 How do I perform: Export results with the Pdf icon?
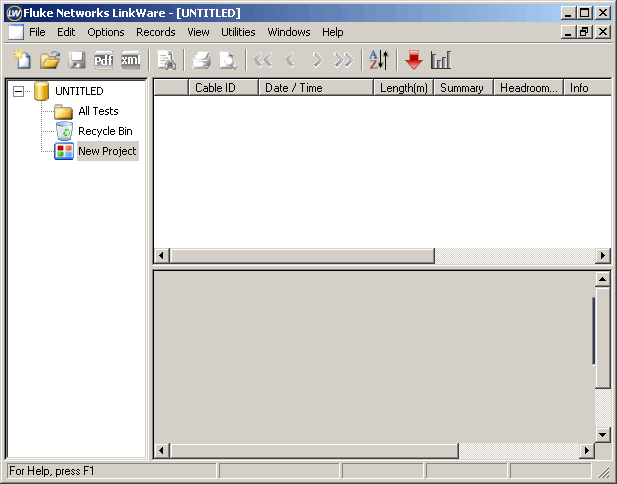(103, 60)
